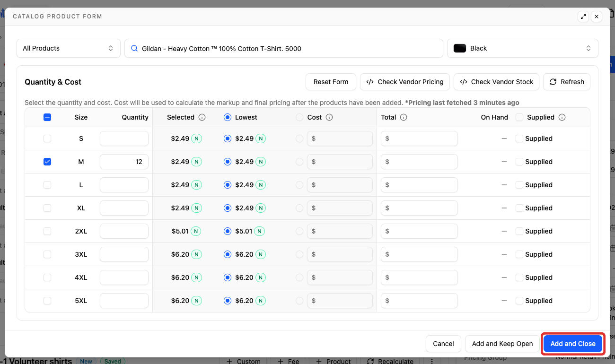
Task: Check the size S row checkbox
Action: tap(47, 139)
